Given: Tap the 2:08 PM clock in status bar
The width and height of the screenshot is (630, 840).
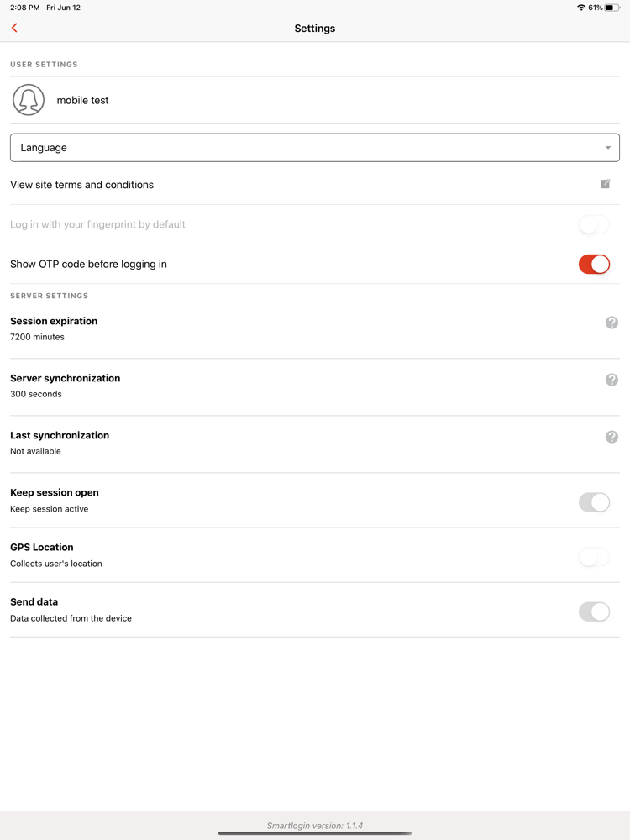Looking at the screenshot, I should 24,8.
